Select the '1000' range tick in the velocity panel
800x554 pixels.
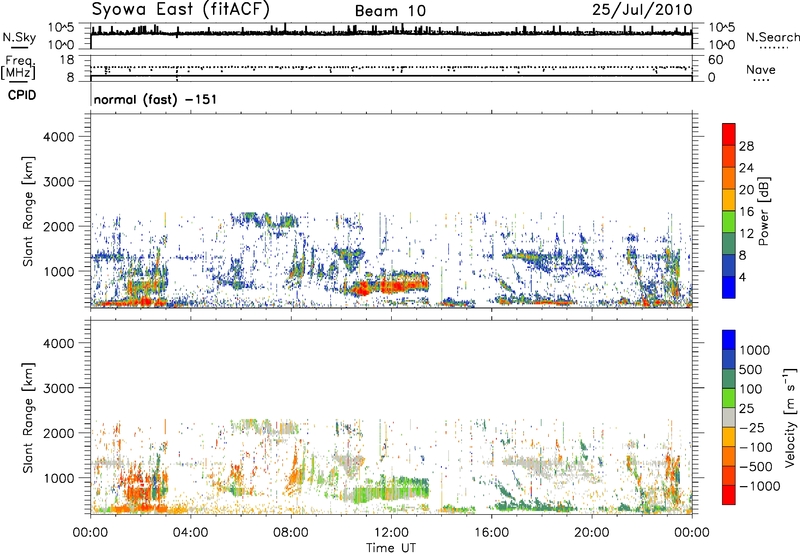58,478
